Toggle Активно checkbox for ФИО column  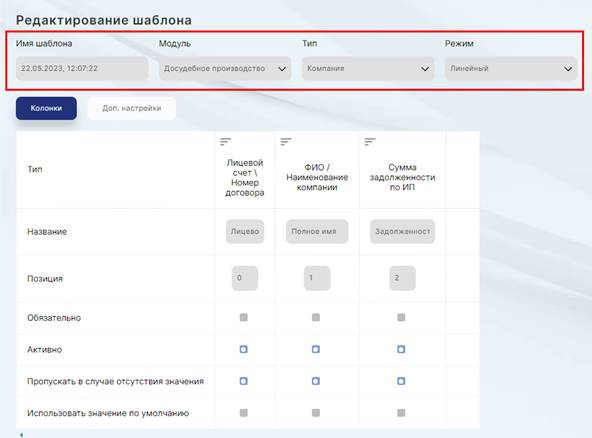tap(316, 349)
